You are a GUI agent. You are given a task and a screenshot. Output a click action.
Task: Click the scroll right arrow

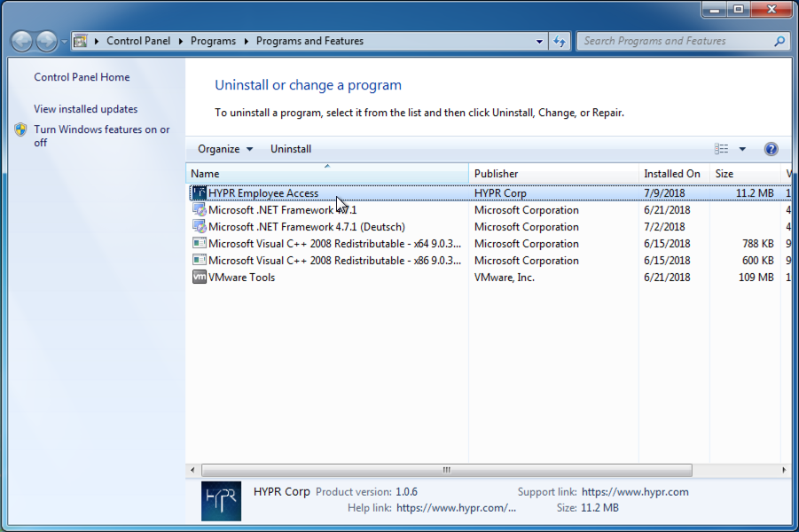(784, 470)
